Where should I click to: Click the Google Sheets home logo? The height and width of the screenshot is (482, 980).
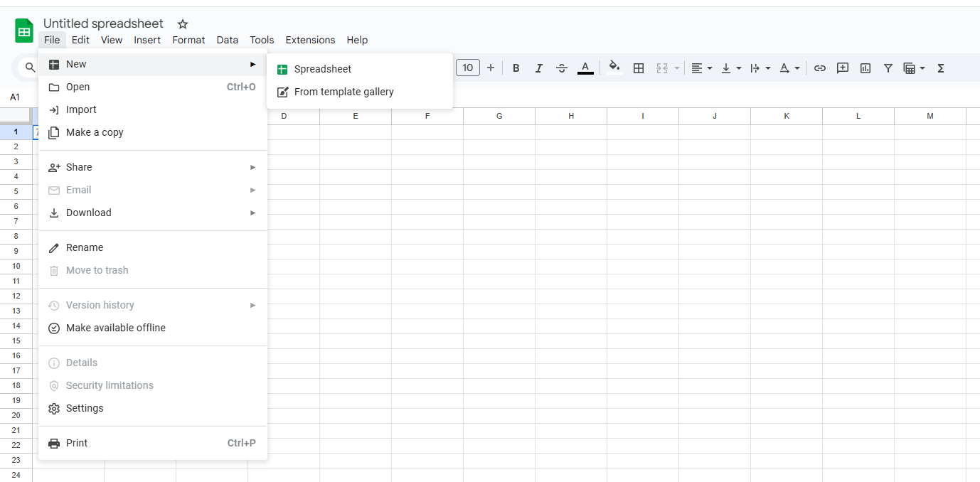click(x=24, y=31)
